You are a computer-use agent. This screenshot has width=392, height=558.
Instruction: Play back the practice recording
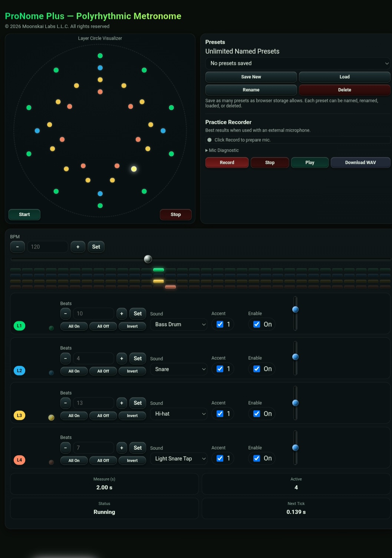click(310, 163)
